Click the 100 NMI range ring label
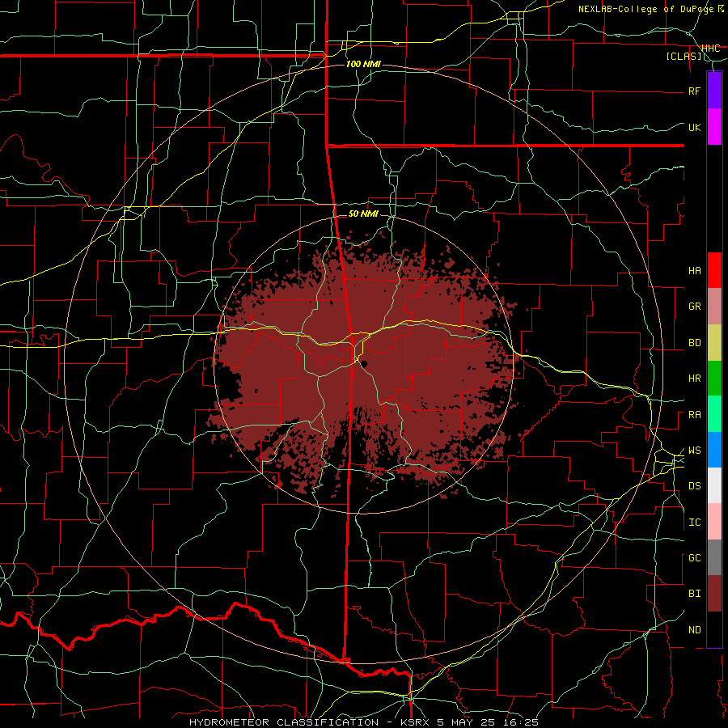Image resolution: width=728 pixels, height=728 pixels. pyautogui.click(x=363, y=64)
